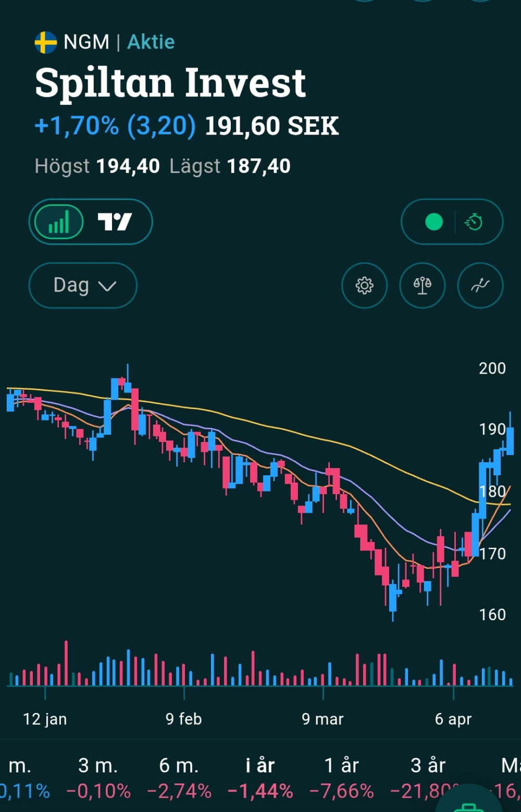The image size is (521, 812).
Task: Tap the 6 apr date marker
Action: coord(453,719)
